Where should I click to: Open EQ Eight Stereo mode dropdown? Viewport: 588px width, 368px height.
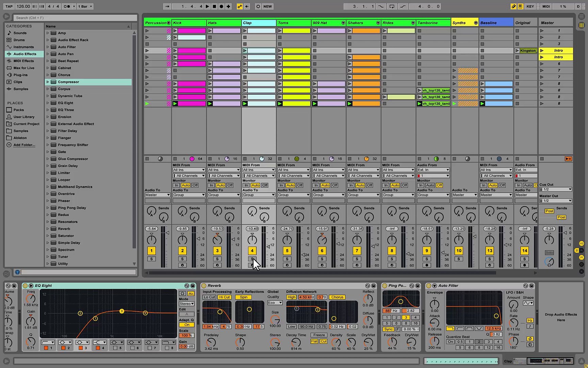(x=186, y=304)
